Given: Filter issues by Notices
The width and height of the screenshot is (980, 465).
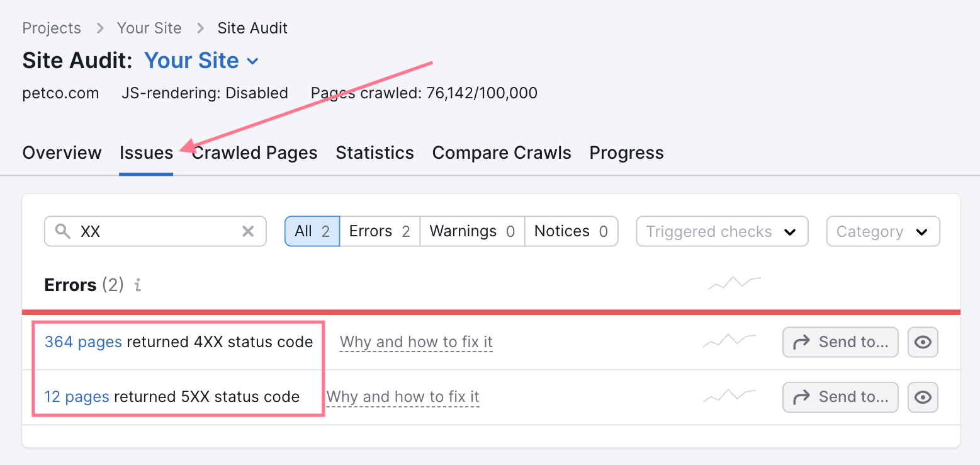Looking at the screenshot, I should pyautogui.click(x=571, y=231).
